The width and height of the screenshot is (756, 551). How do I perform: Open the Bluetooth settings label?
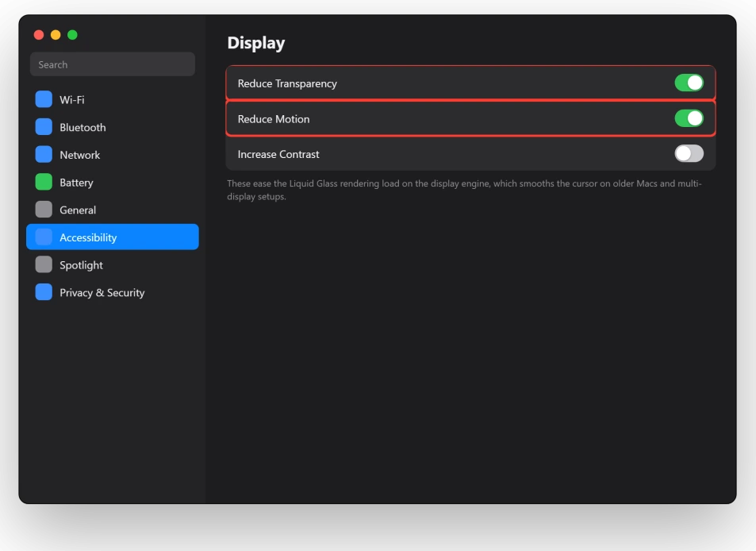[x=83, y=127]
